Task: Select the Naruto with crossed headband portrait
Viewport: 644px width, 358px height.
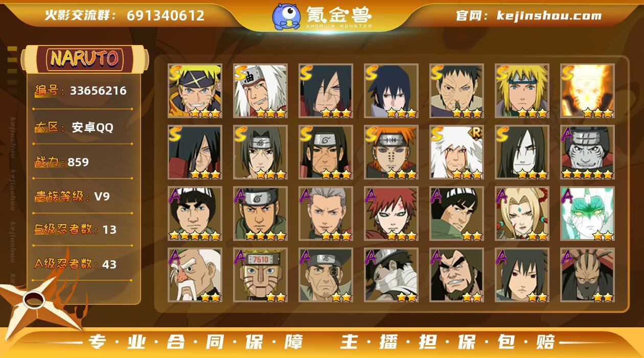Action: click(x=195, y=91)
